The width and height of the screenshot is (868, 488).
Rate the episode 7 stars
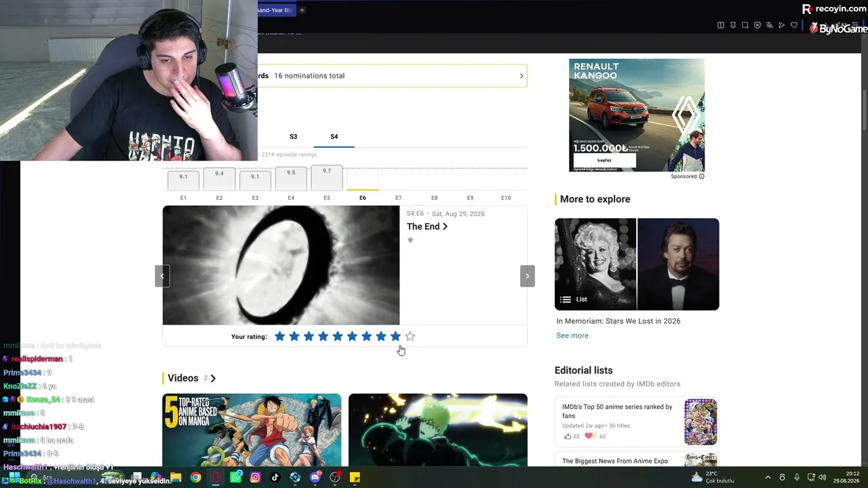tap(366, 336)
